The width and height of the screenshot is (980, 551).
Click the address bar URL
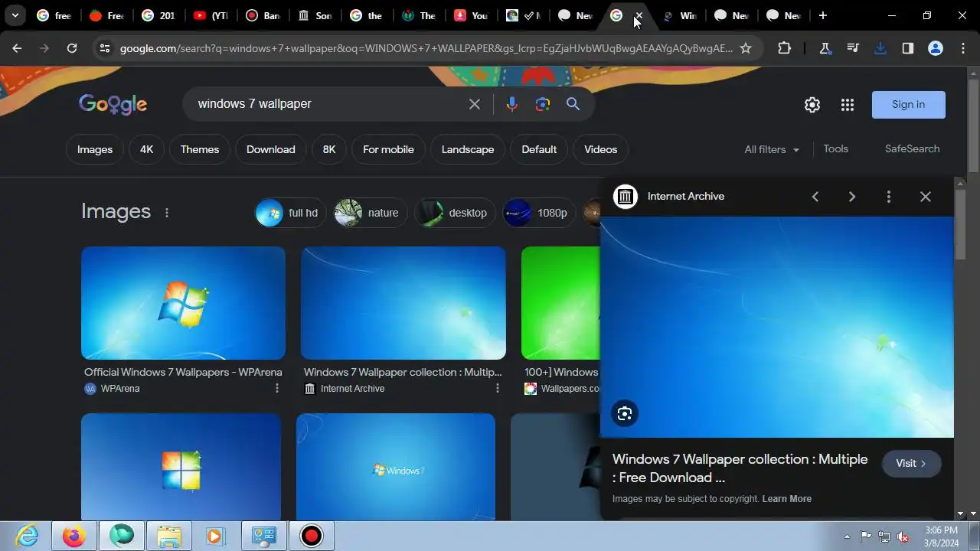pos(426,48)
